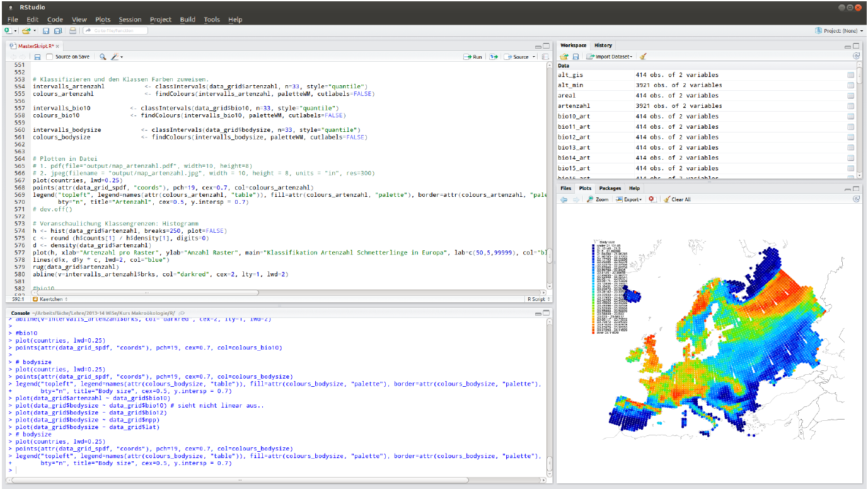868x489 pixels.
Task: Click the Find/Replace magnifier icon in editor
Action: [103, 57]
